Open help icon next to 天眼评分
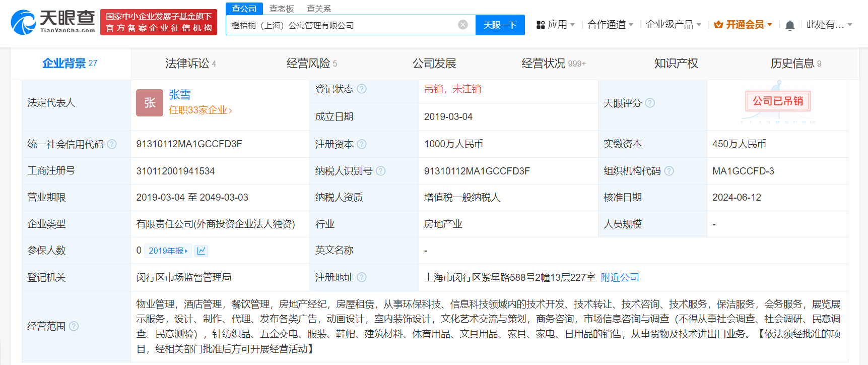868x365 pixels. click(650, 103)
